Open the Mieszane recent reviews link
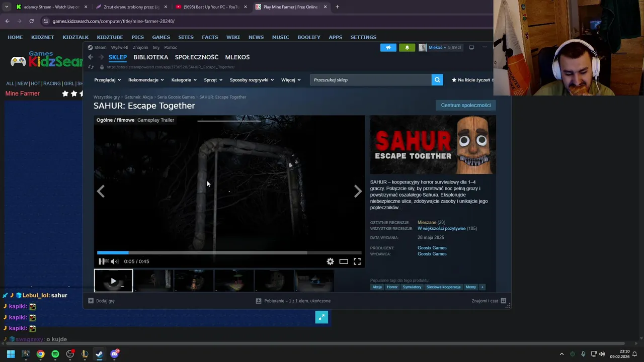The height and width of the screenshot is (362, 644). pyautogui.click(x=427, y=222)
